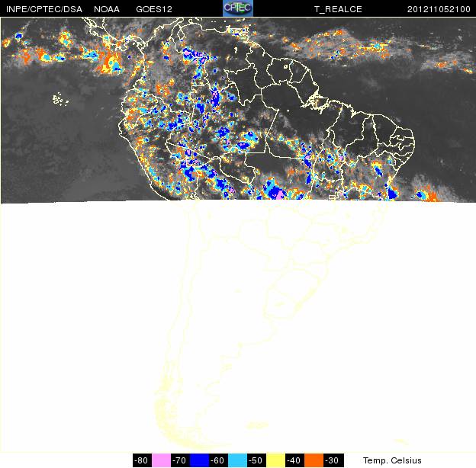Click the INPE/CPTEC/DSA header text
The image size is (476, 468).
44,9
